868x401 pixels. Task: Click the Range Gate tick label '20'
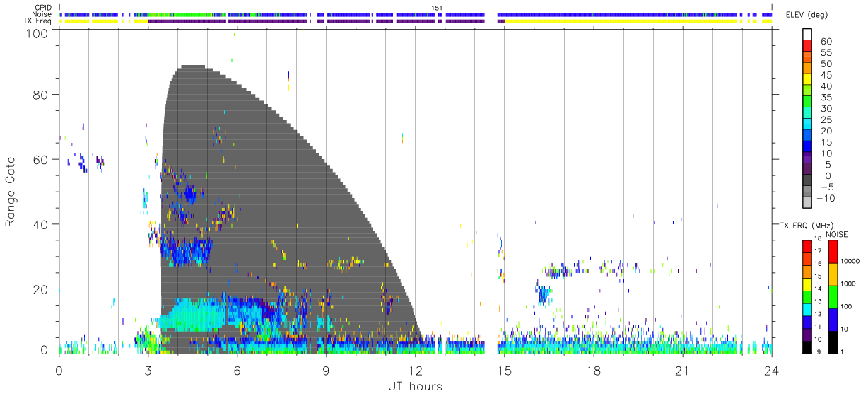(40, 289)
